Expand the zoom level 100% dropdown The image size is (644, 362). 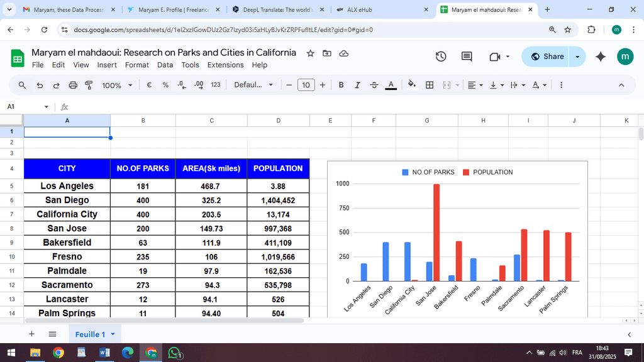(117, 85)
